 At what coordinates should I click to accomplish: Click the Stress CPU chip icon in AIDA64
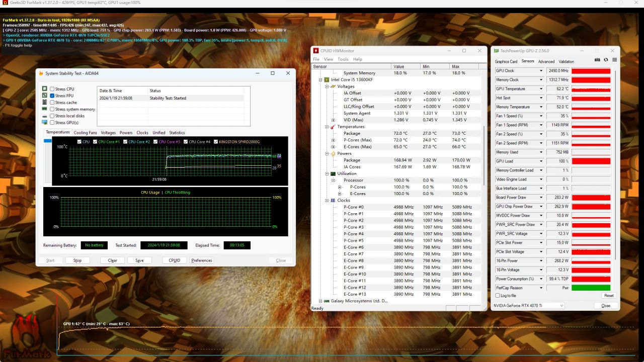(x=45, y=89)
